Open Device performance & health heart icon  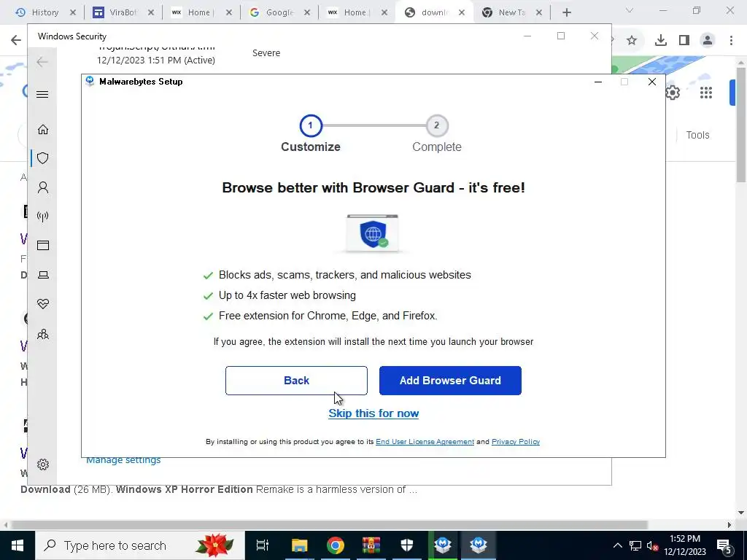point(43,304)
